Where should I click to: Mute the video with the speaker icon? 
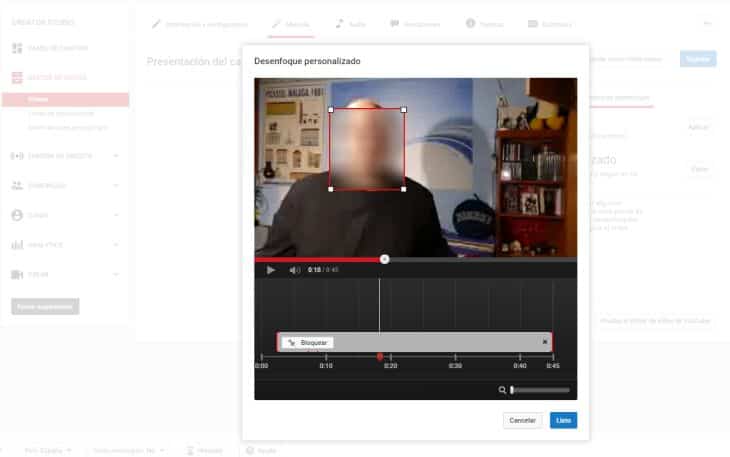coord(294,270)
